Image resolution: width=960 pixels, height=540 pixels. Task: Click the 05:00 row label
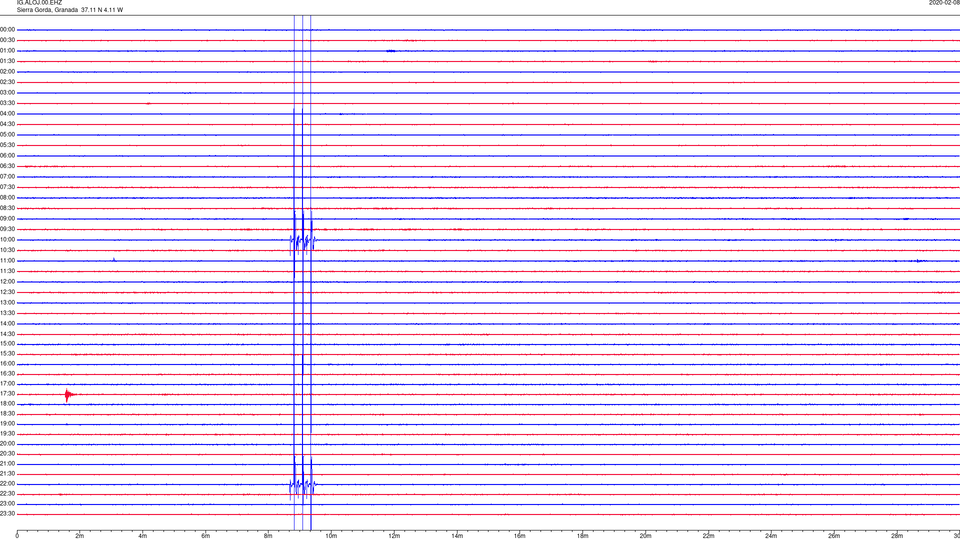point(7,135)
